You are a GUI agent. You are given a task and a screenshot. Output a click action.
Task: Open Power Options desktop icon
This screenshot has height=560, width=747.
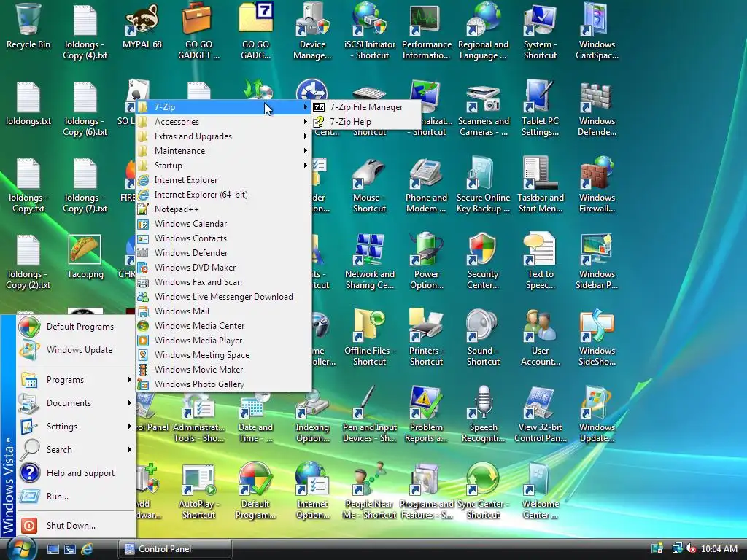[x=426, y=262]
